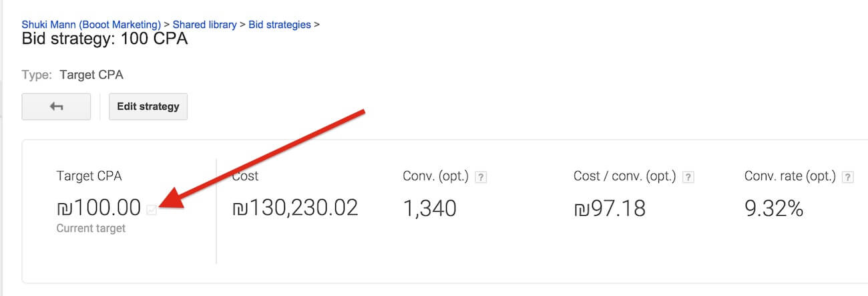Click the Type: Target CPA text

(73, 75)
